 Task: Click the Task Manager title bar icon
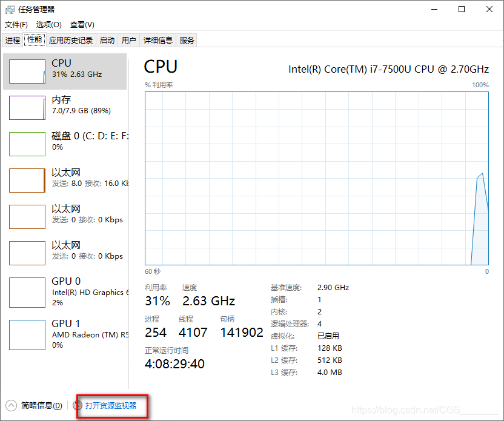click(x=10, y=10)
